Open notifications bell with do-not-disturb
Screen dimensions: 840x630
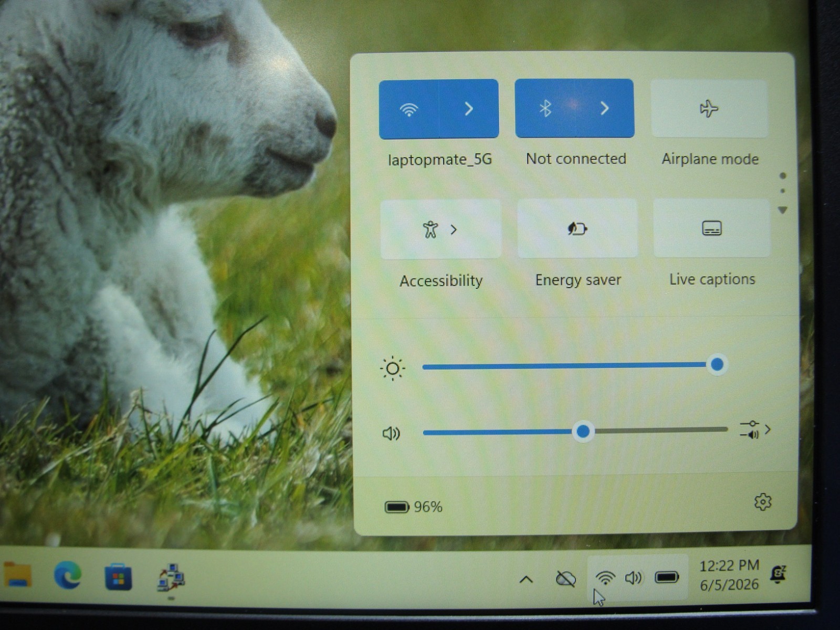[778, 574]
